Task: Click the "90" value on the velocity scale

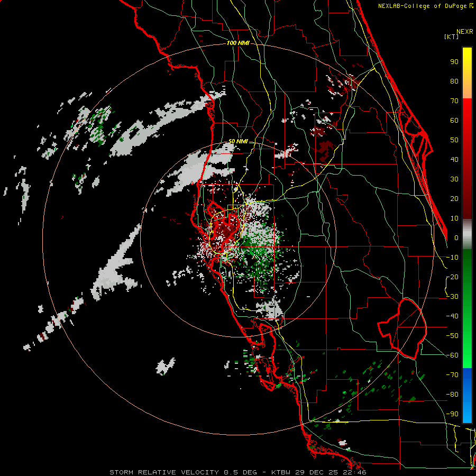Action: pyautogui.click(x=454, y=62)
